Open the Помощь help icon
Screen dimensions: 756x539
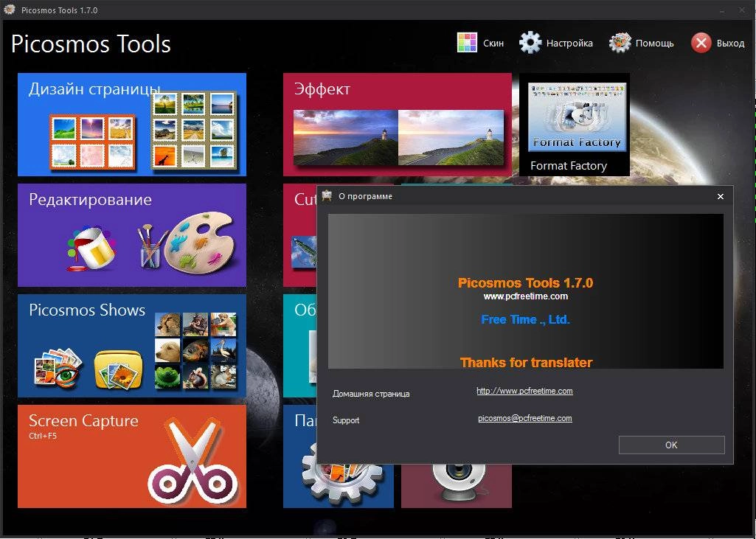coord(620,43)
